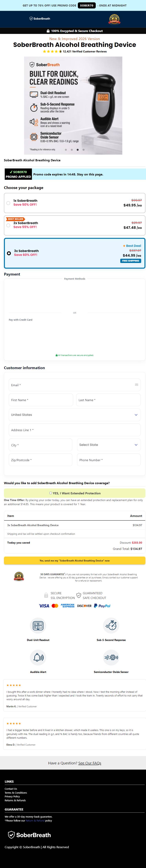Select the 1x SoberBreath package option
Image resolution: width=146 pixels, height=868 pixels.
coord(74,203)
